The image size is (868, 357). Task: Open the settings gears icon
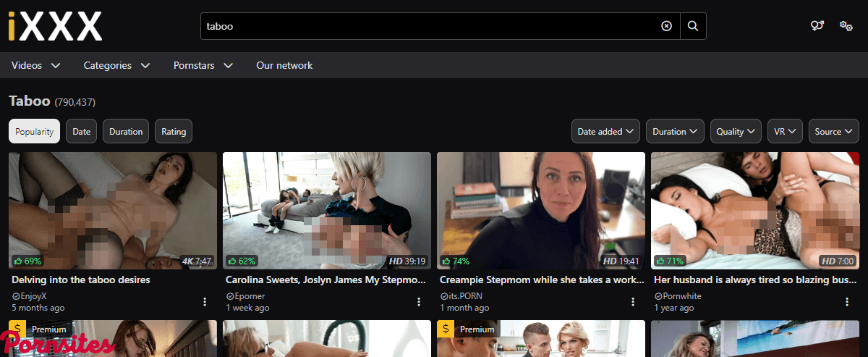(x=846, y=26)
